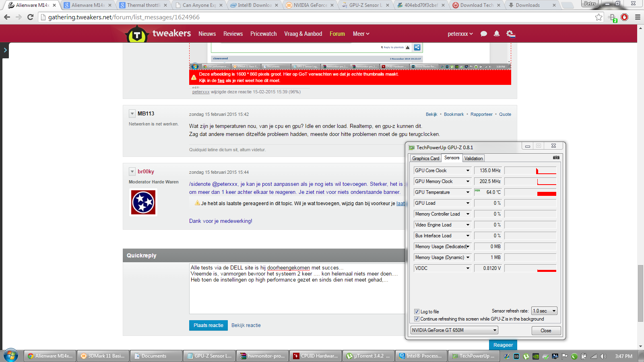The height and width of the screenshot is (362, 644).
Task: Click br00ky's avatar image
Action: (x=143, y=202)
